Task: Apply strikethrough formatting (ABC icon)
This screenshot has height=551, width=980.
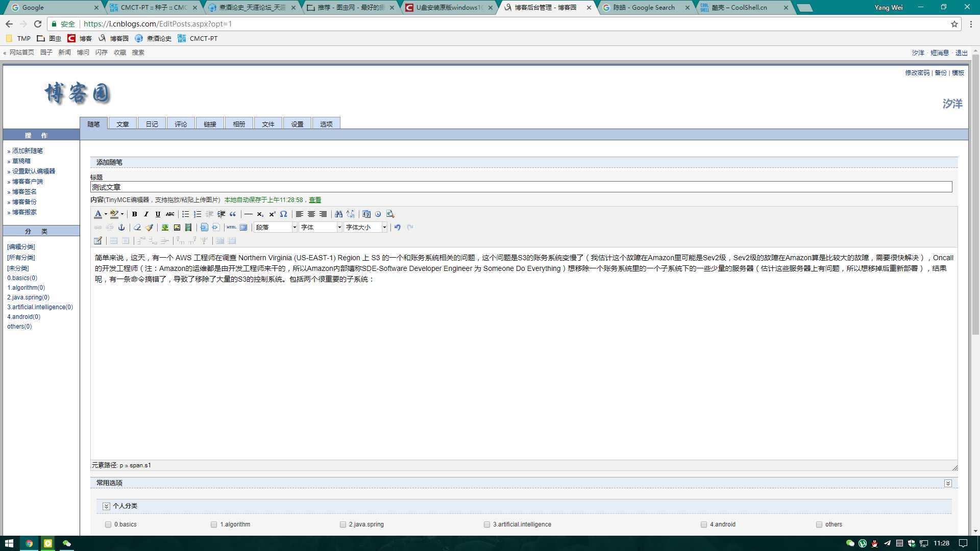Action: click(170, 214)
